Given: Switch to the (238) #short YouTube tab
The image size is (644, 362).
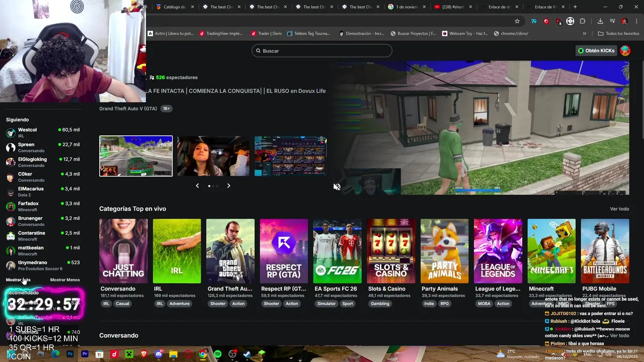Looking at the screenshot, I should 453,7.
